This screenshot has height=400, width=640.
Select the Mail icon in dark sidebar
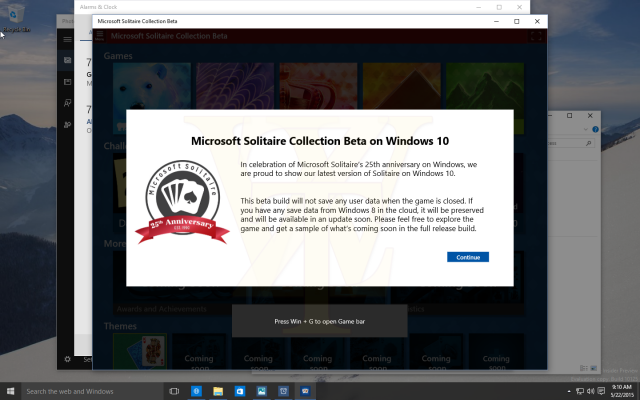click(67, 60)
